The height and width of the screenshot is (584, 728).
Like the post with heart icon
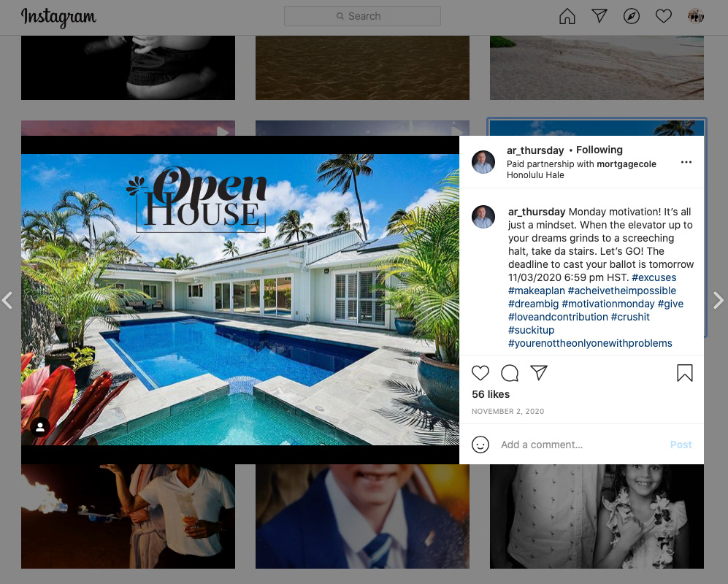[x=480, y=373]
